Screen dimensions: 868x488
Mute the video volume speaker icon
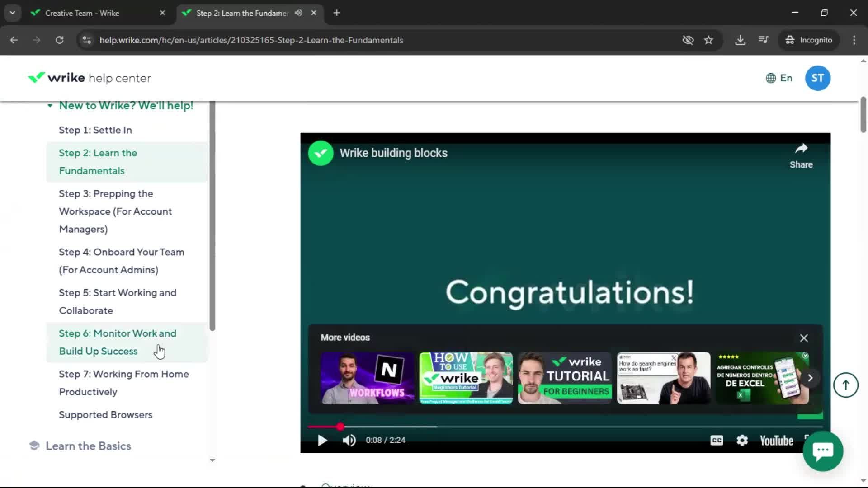coord(349,440)
